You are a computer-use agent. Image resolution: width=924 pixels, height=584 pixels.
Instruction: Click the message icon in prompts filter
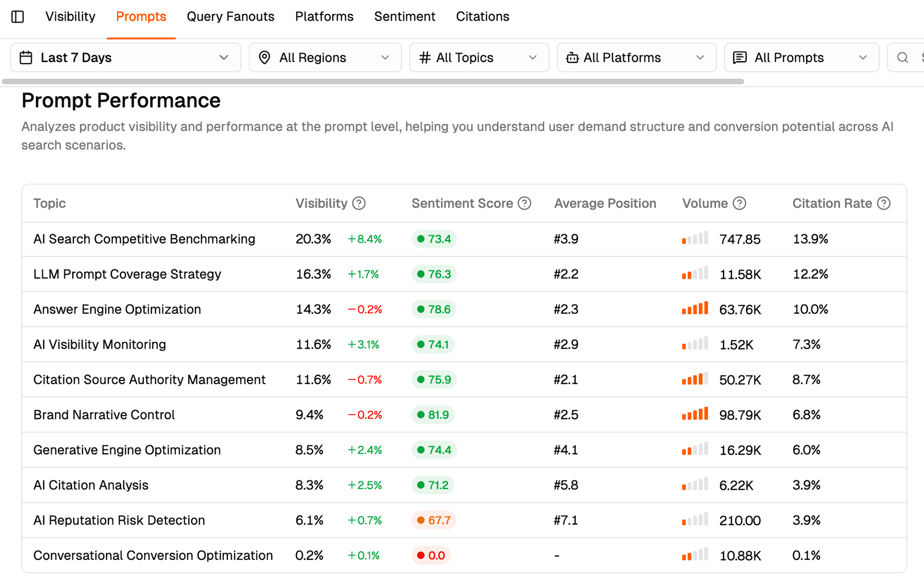pyautogui.click(x=740, y=58)
